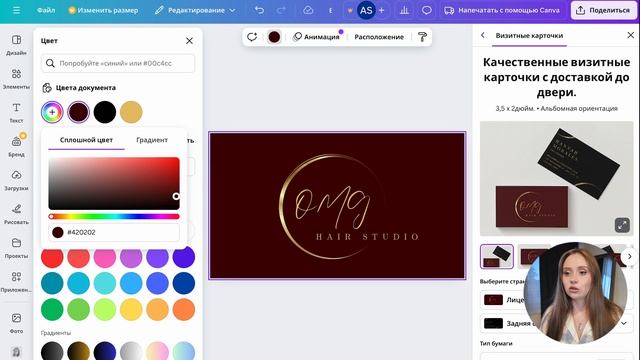Open the Загрузки sidebar panel
Screen dimensions: 640x360
pos(16,180)
